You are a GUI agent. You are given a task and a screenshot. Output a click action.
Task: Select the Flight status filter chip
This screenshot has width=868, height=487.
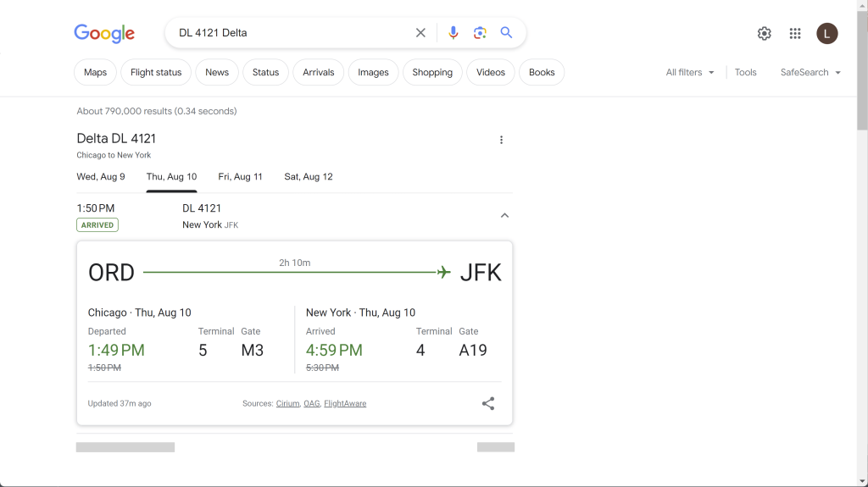pos(156,73)
